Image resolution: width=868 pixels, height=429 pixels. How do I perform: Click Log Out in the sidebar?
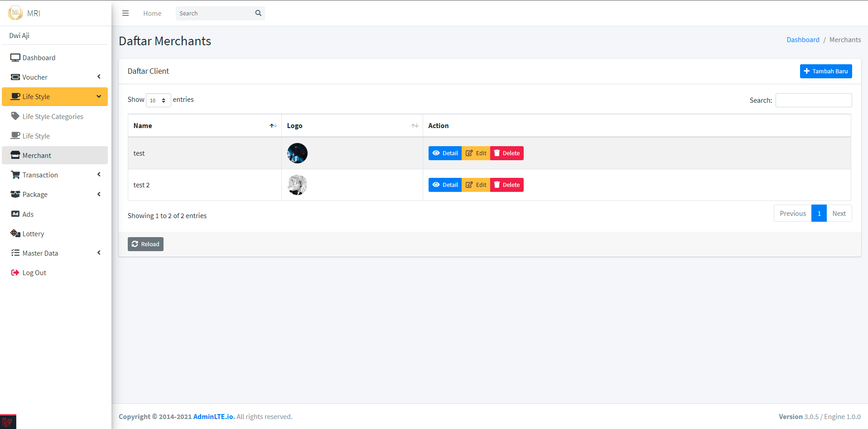[x=55, y=272]
